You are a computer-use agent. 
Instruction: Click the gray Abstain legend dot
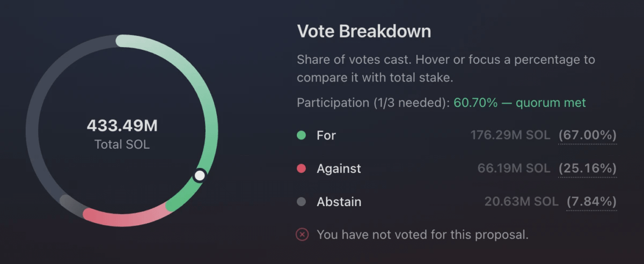(301, 202)
